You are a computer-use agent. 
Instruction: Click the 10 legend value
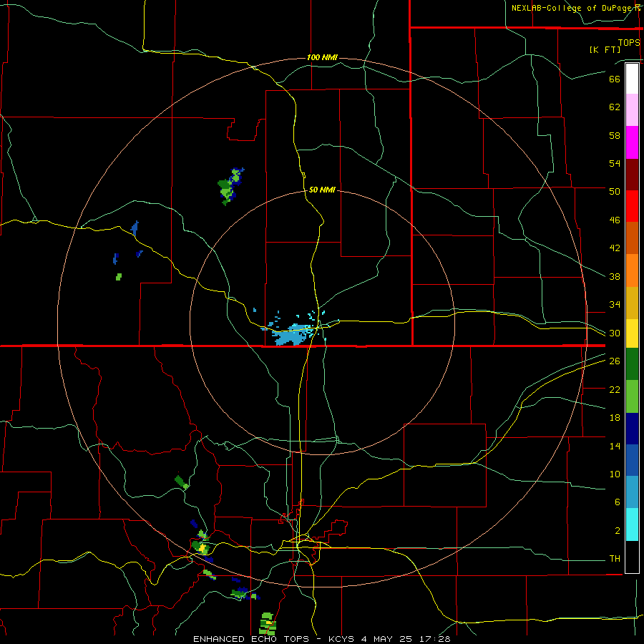[x=615, y=474]
